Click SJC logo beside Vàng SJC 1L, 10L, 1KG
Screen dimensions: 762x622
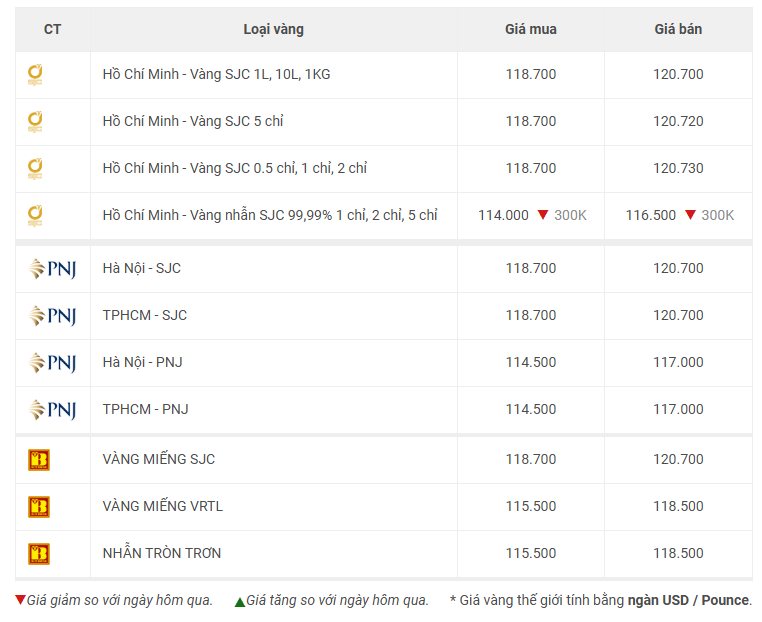tap(35, 75)
